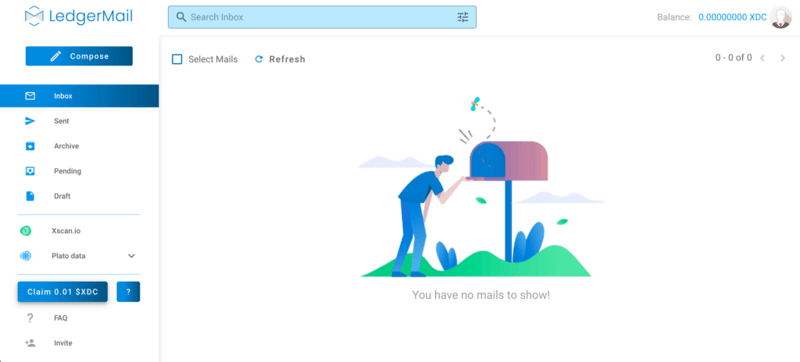Open the user profile avatar
The image size is (800, 362).
[781, 17]
